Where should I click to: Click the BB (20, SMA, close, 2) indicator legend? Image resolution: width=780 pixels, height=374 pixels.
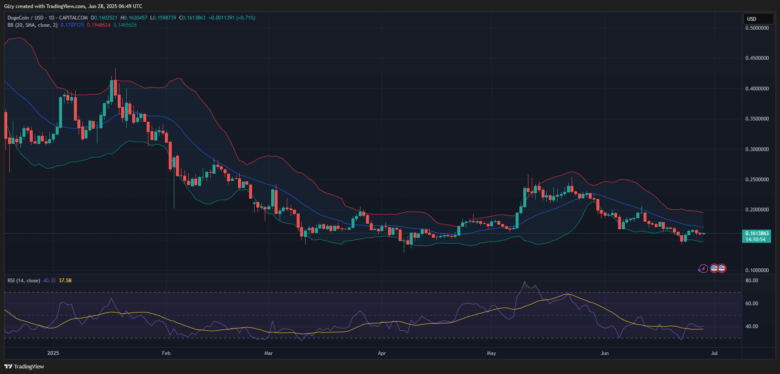coord(32,24)
